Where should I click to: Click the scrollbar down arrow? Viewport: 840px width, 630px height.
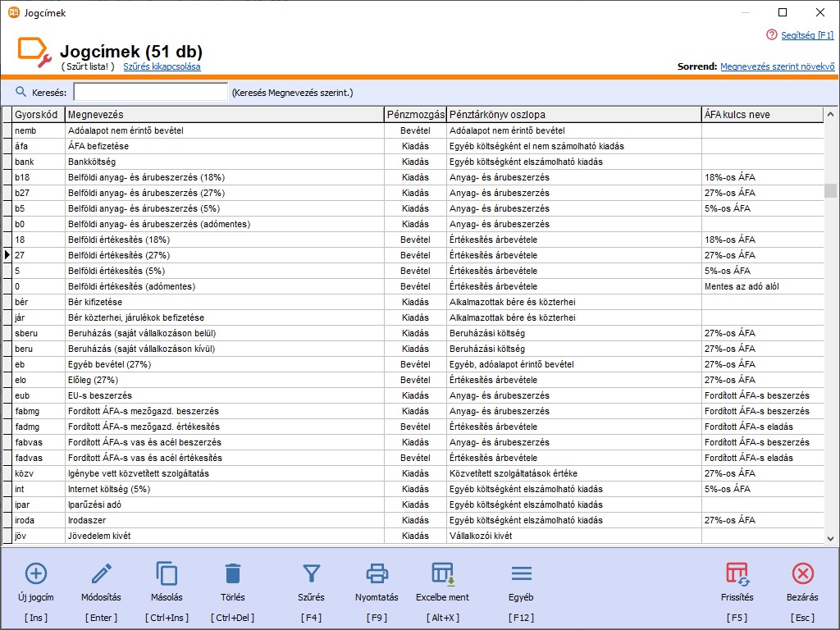[x=830, y=538]
